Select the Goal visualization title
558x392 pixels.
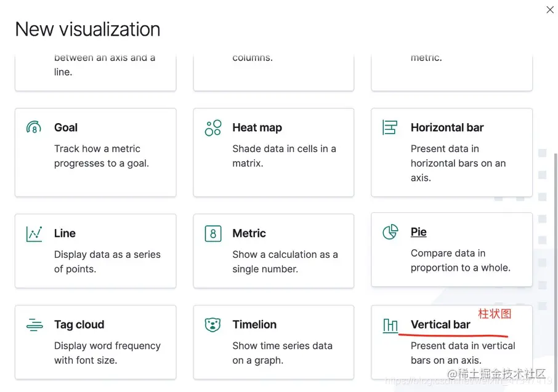pyautogui.click(x=66, y=127)
